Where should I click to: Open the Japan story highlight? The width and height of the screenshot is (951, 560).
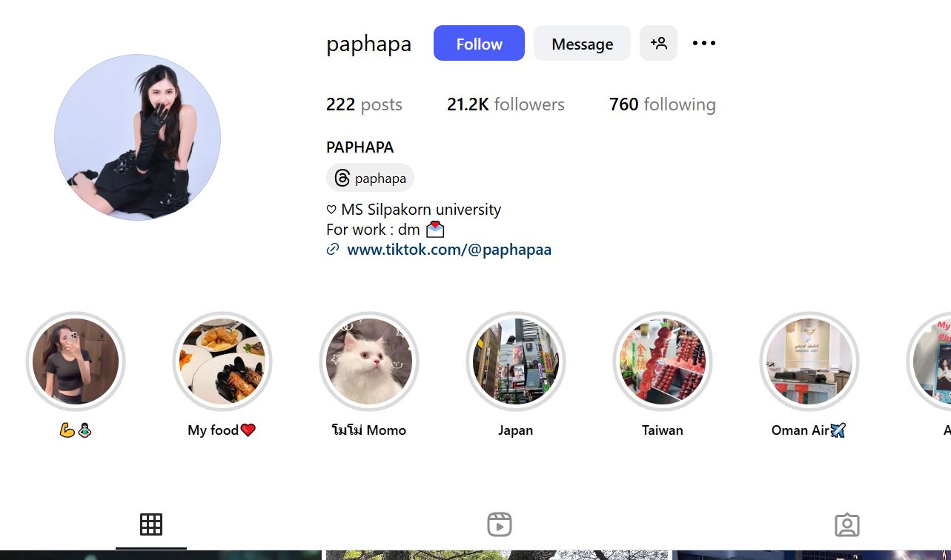pos(516,361)
